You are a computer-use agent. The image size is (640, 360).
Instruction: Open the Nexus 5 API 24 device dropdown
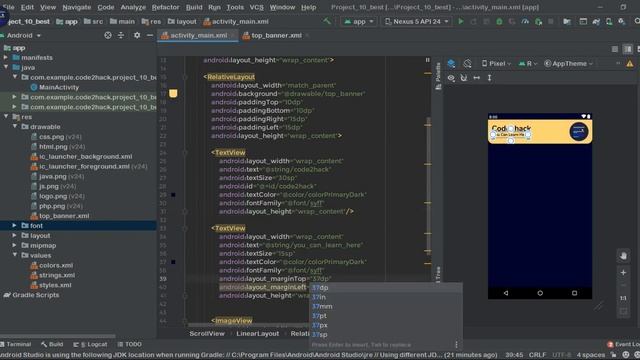416,21
